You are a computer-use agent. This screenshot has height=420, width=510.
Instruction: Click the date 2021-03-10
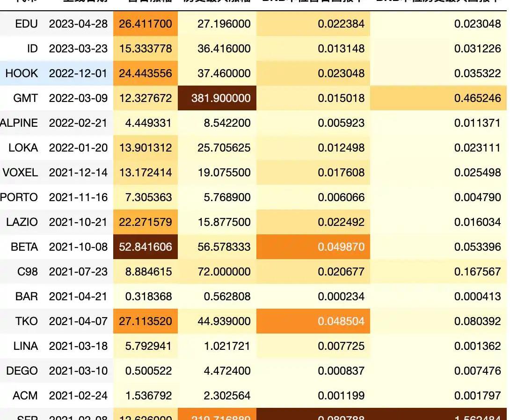(x=78, y=370)
